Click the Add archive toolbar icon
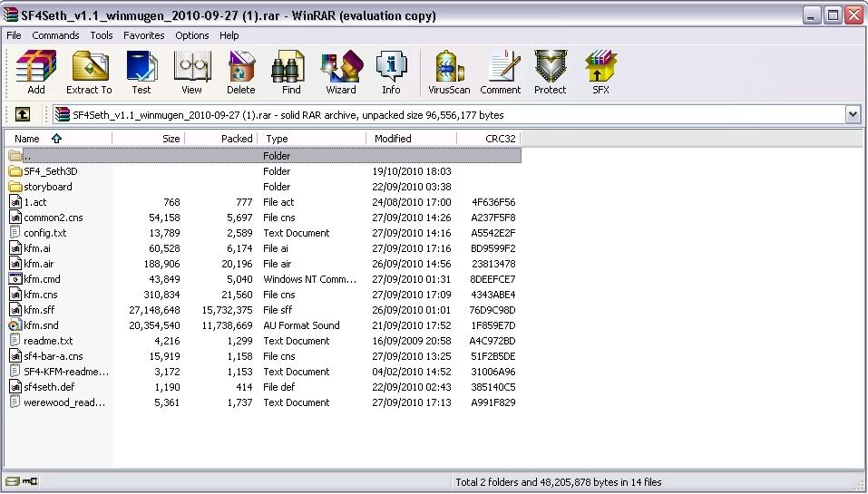Image resolution: width=868 pixels, height=494 pixels. pos(36,72)
